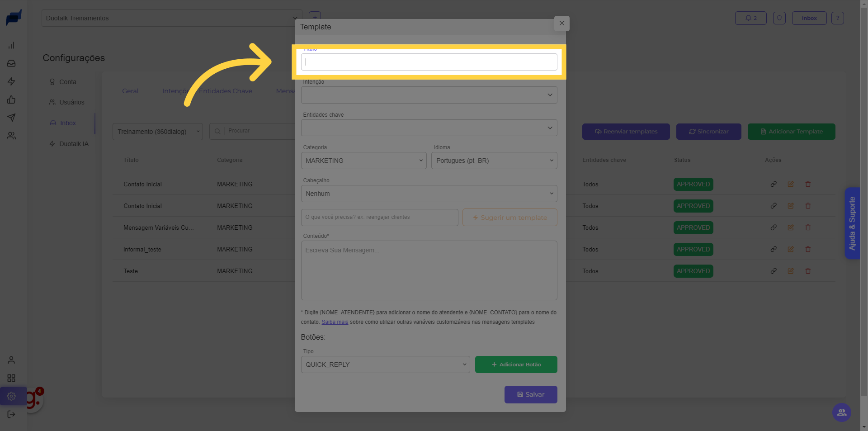Click delete trash icon for Teste template
Viewport: 868px width, 431px height.
(808, 271)
